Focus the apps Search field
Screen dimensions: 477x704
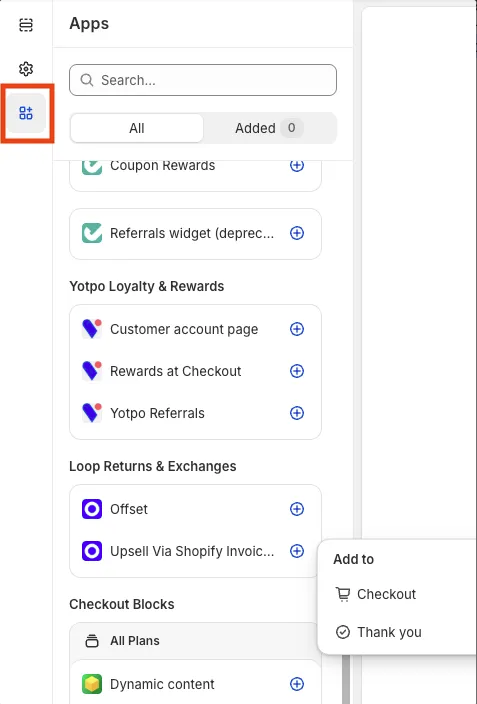click(x=203, y=80)
